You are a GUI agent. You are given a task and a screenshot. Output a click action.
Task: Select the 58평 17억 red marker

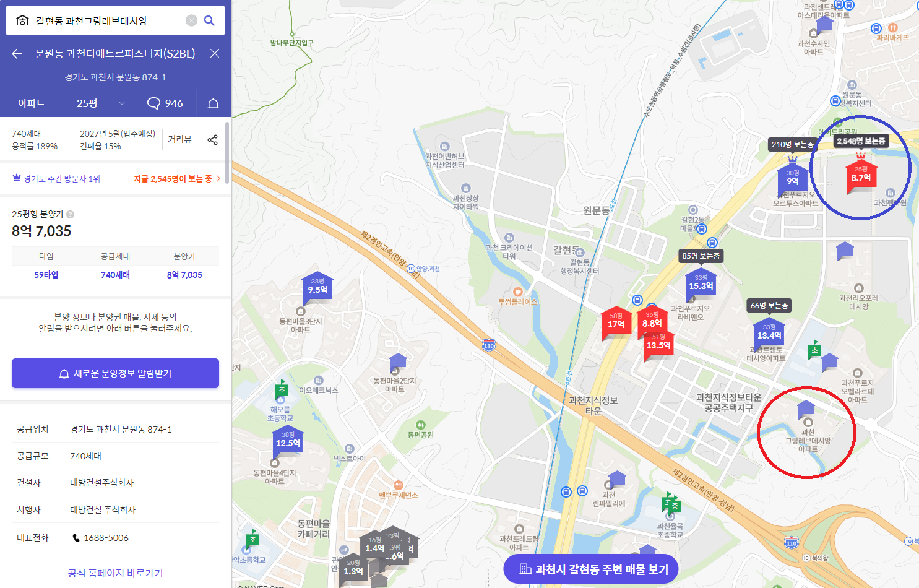pos(616,322)
